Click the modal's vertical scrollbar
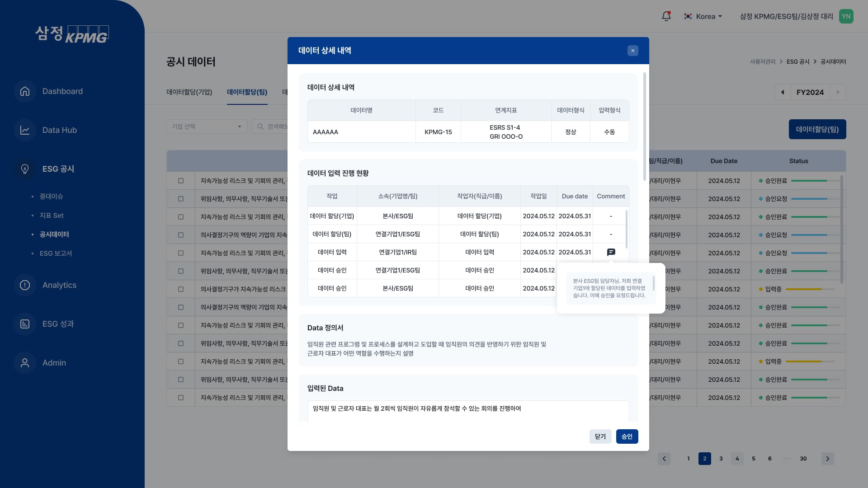The height and width of the screenshot is (488, 868). point(645,127)
